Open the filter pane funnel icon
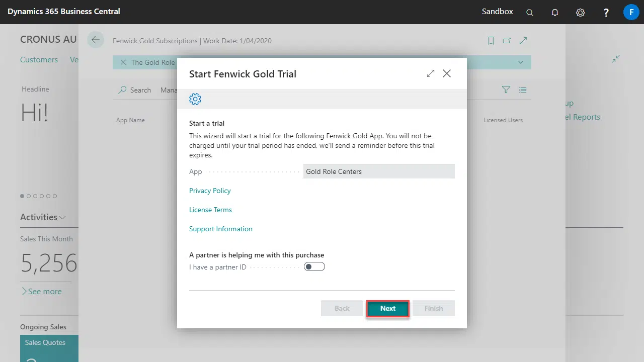 pyautogui.click(x=506, y=89)
